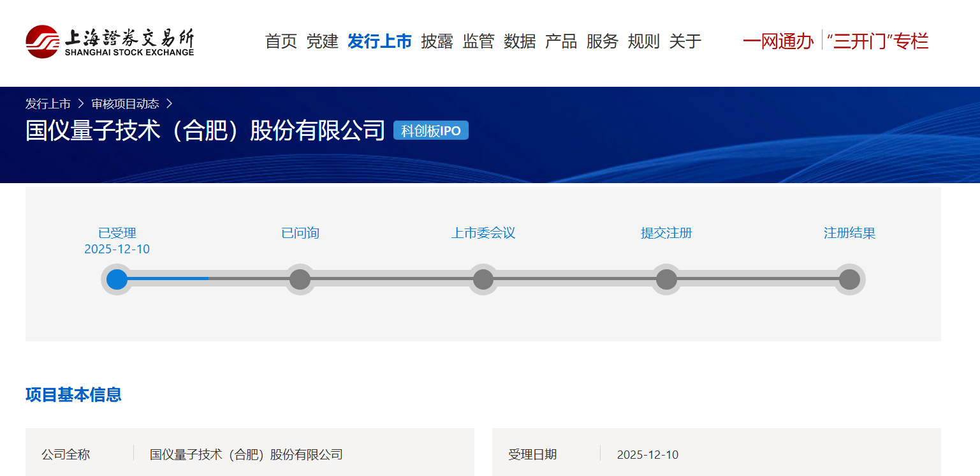
Task: Click the 上市委会议 stage circle
Action: pyautogui.click(x=483, y=279)
